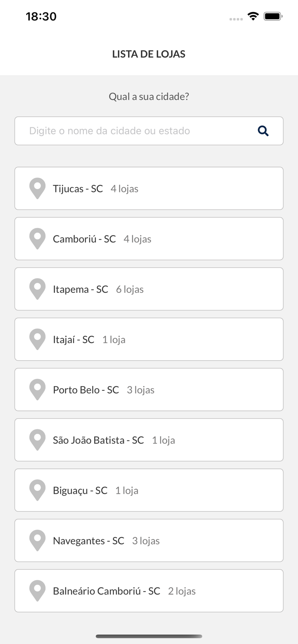Click the battery indicator in the status bar
298x644 pixels.
pyautogui.click(x=273, y=16)
